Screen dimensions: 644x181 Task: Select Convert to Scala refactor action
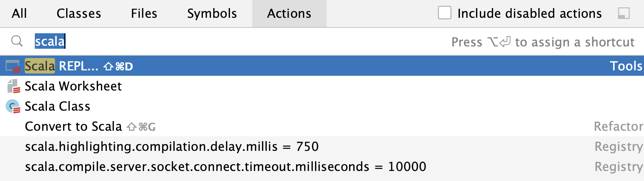(322, 126)
